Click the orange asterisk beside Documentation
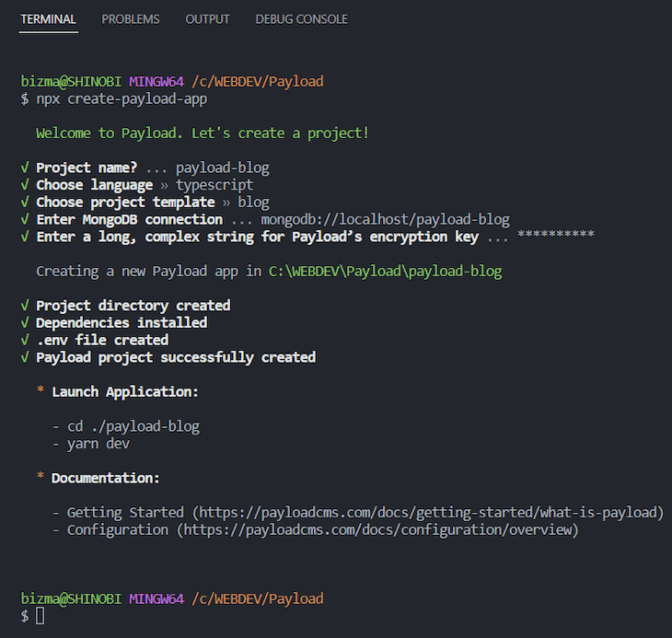Screen dimensions: 672x638 coord(41,476)
